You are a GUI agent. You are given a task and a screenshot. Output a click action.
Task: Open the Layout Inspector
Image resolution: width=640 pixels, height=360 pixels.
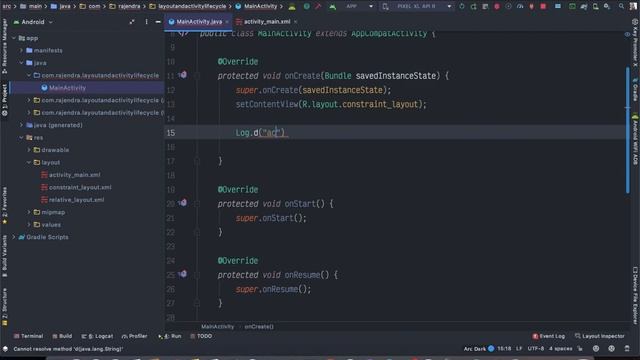[x=599, y=336]
